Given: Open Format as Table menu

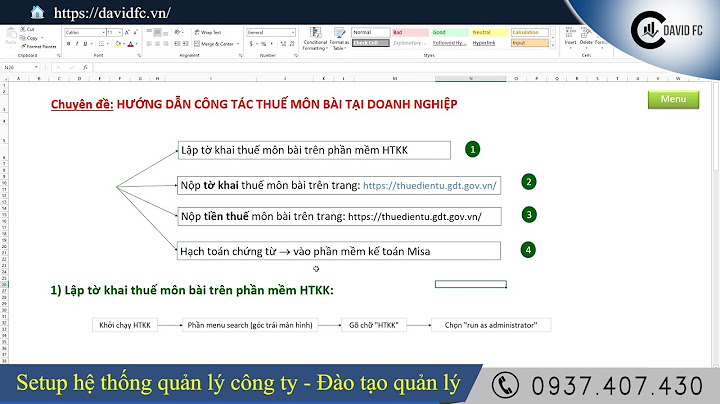Looking at the screenshot, I should tap(339, 39).
